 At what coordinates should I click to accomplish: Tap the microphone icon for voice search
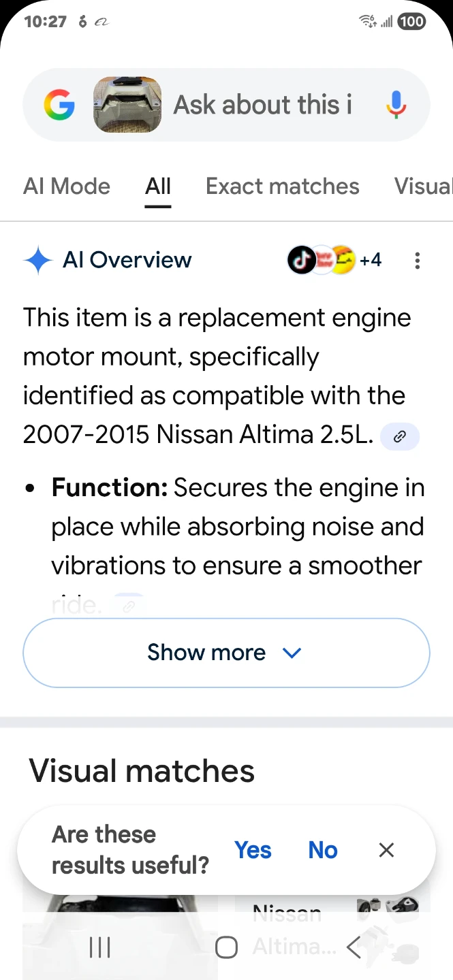coord(394,105)
